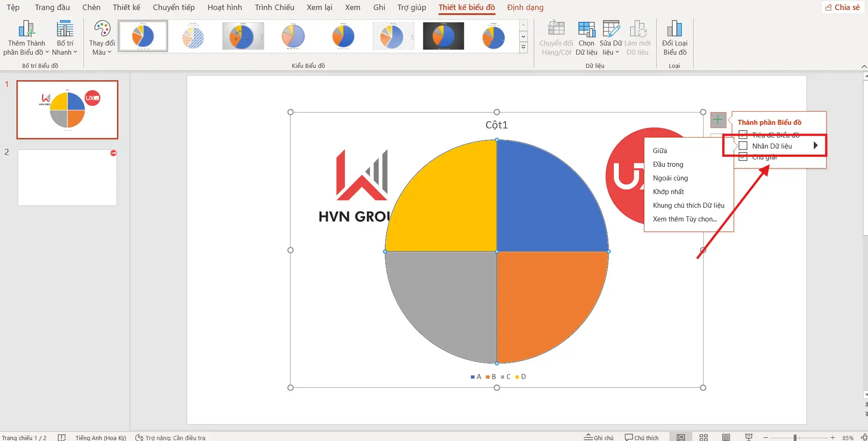Image resolution: width=868 pixels, height=441 pixels.
Task: Switch to slide sorter view icon
Action: 704,437
